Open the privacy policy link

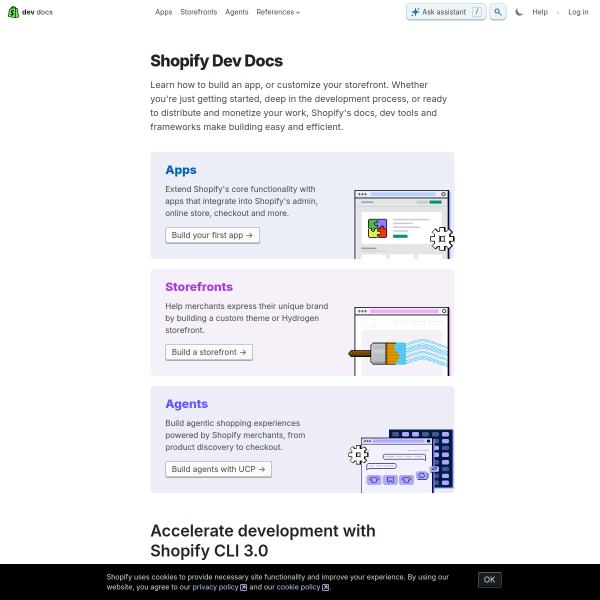[x=215, y=587]
